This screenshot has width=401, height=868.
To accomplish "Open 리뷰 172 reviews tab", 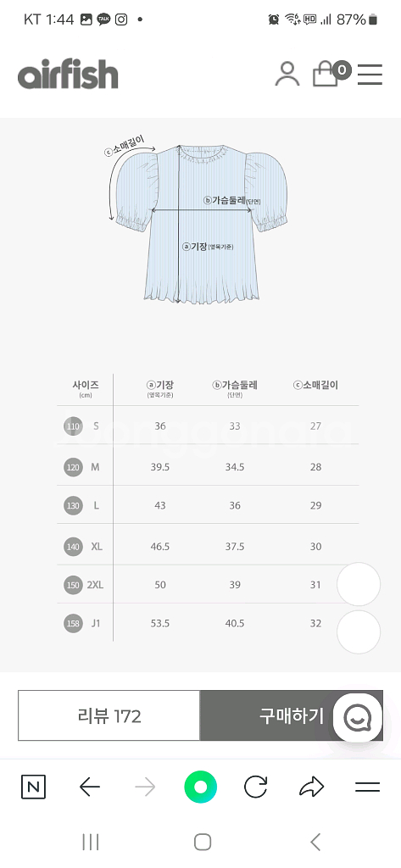I will tap(109, 715).
